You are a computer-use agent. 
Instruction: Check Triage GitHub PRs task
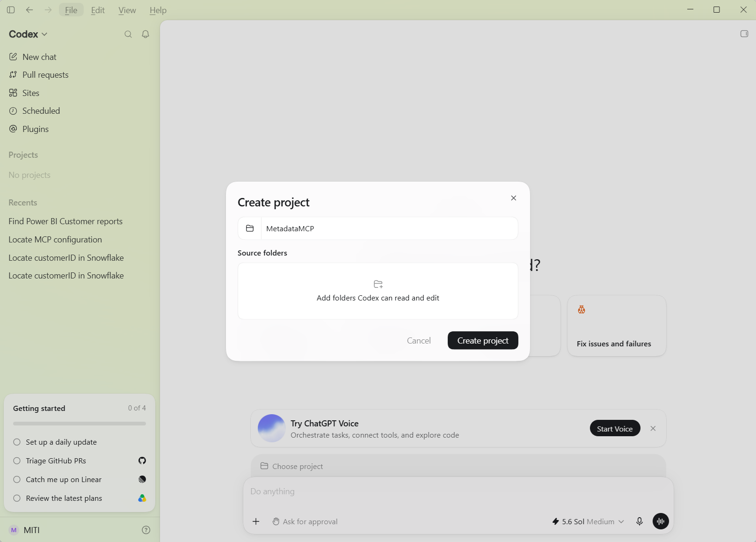(x=17, y=461)
